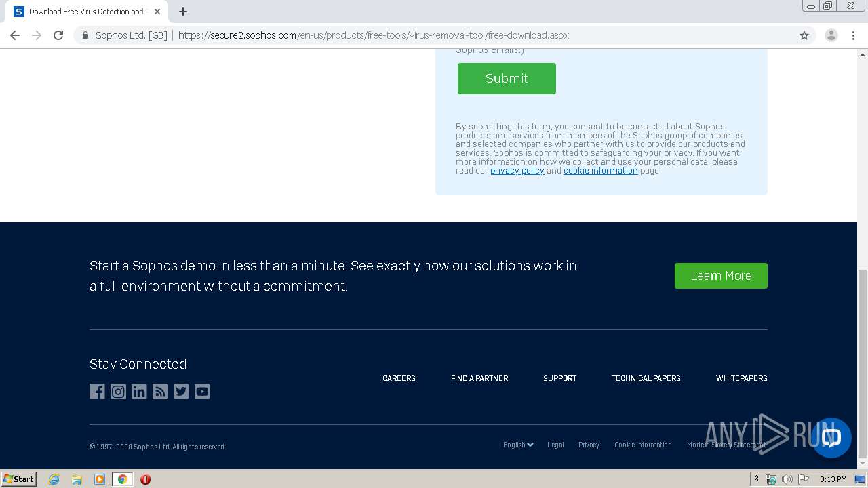The height and width of the screenshot is (488, 868).
Task: Open the Sophos YouTube icon
Action: tap(202, 391)
